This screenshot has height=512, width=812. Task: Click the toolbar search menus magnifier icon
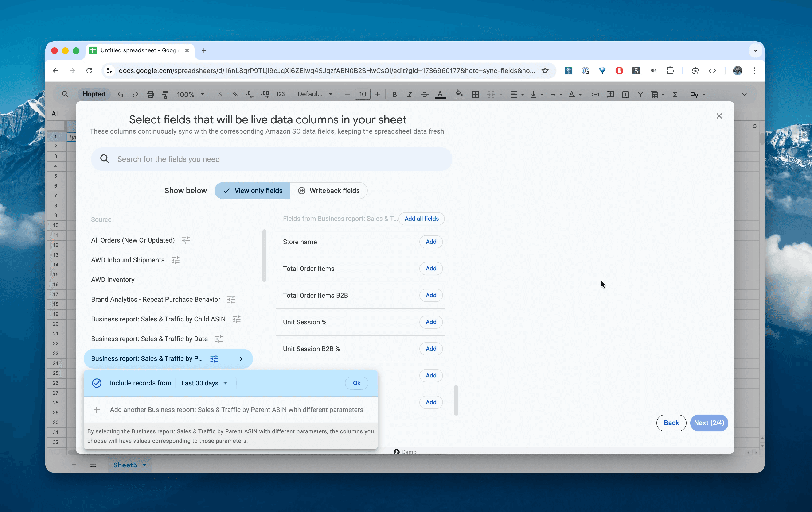pos(65,94)
